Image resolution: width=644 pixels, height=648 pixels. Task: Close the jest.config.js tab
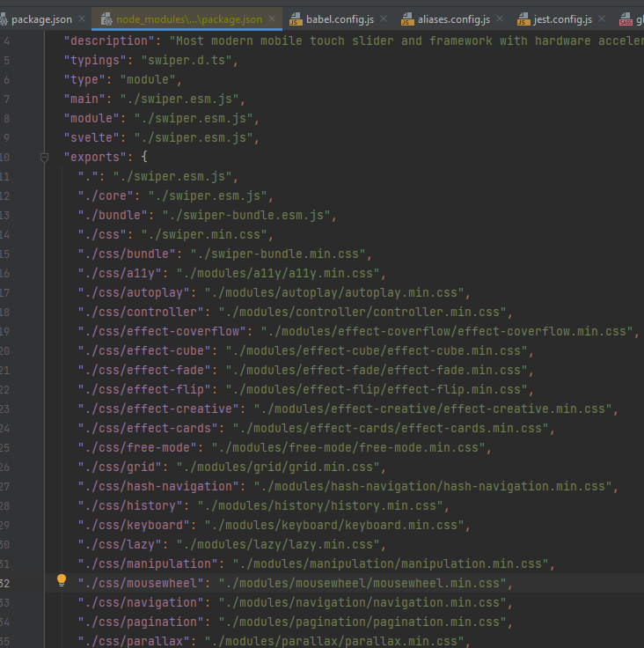point(602,18)
